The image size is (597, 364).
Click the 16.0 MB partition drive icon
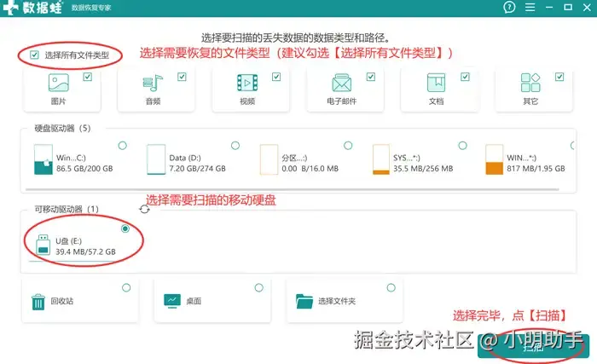(x=269, y=159)
